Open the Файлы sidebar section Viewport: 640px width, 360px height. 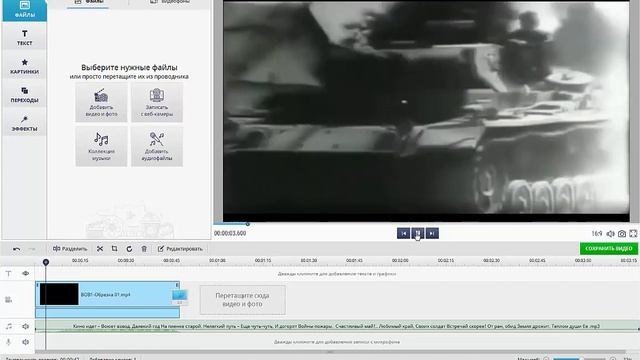coord(24,10)
